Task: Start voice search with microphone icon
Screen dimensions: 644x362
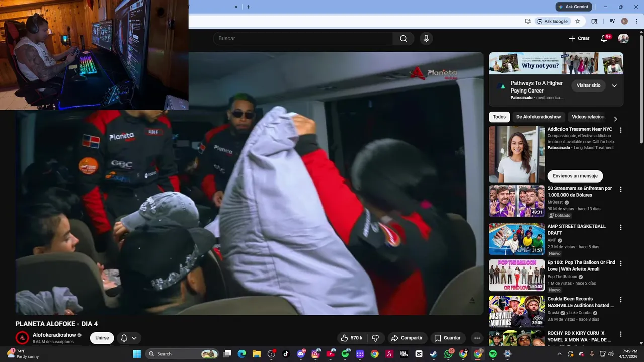Action: [x=426, y=39]
